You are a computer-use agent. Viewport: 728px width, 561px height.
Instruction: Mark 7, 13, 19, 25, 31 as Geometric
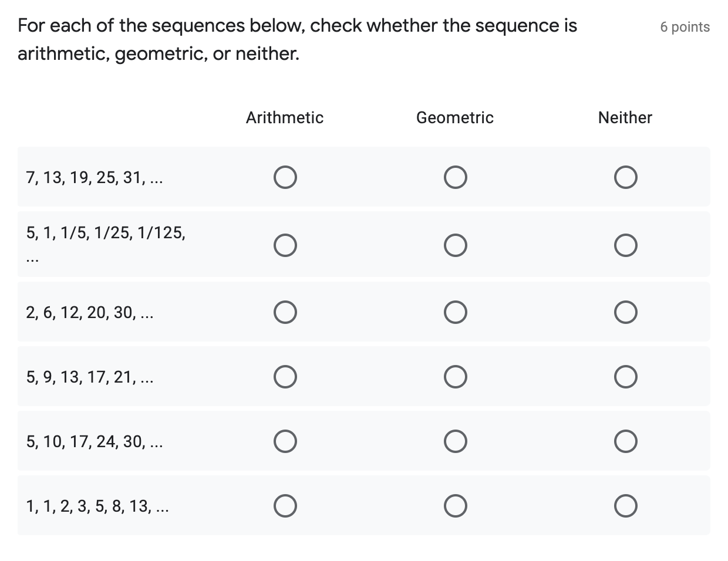tap(456, 177)
